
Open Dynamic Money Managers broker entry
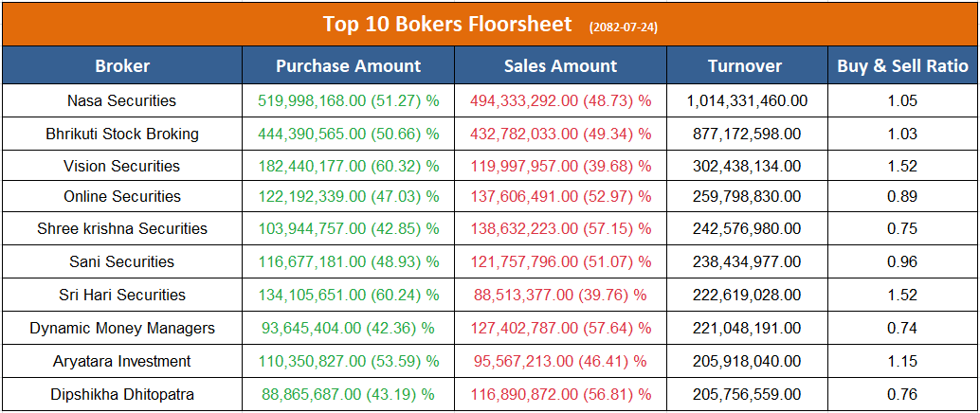point(122,328)
